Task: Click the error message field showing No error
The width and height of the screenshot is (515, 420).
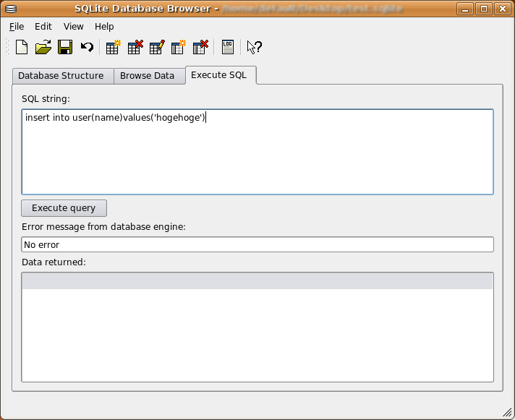Action: [257, 245]
